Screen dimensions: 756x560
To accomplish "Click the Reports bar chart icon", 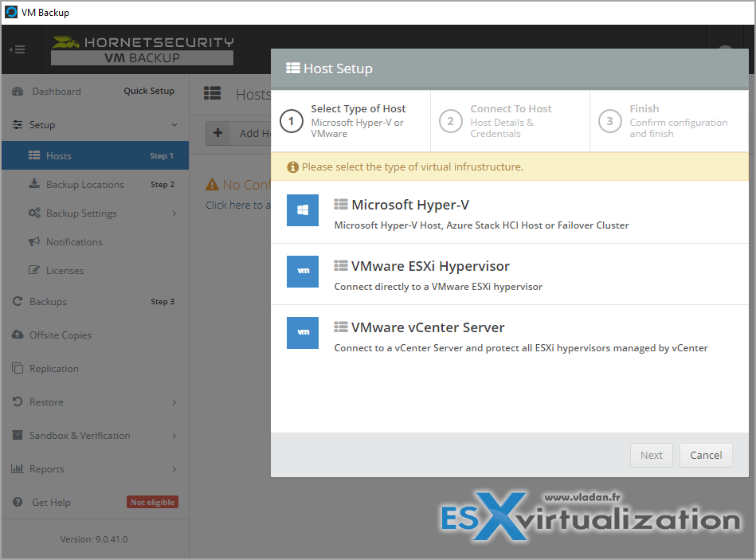I will tap(18, 468).
